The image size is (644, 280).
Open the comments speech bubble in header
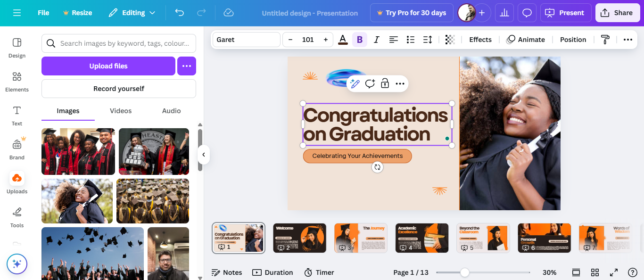(527, 13)
